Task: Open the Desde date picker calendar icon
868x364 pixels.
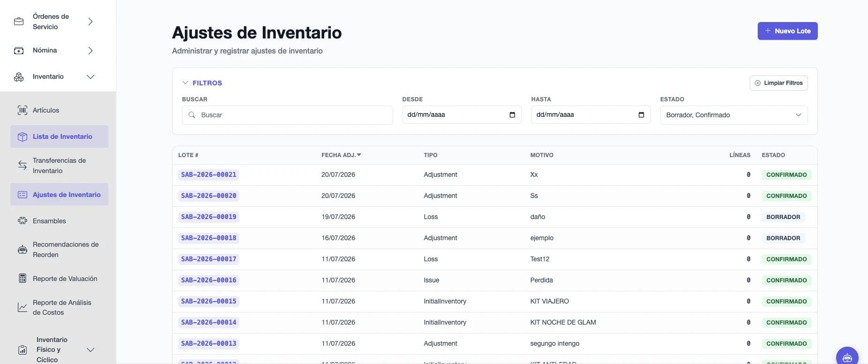Action: coord(512,115)
